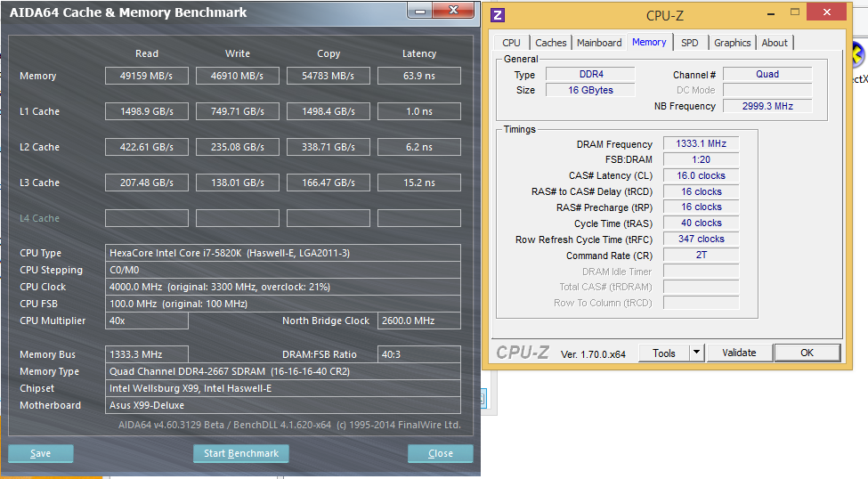Click the empty L4 Cache Read field

(x=147, y=218)
